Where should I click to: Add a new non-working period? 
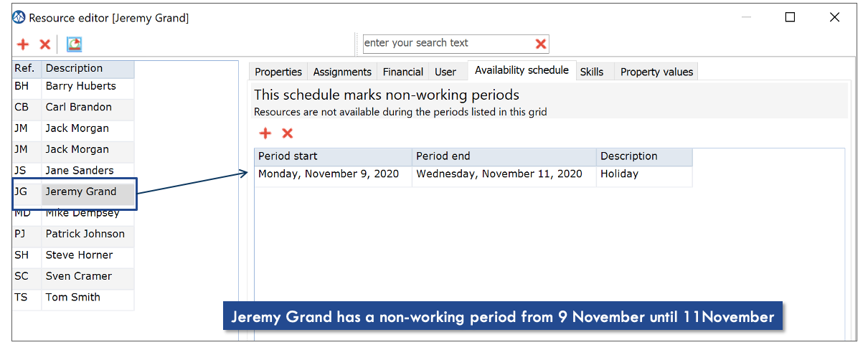(x=265, y=133)
